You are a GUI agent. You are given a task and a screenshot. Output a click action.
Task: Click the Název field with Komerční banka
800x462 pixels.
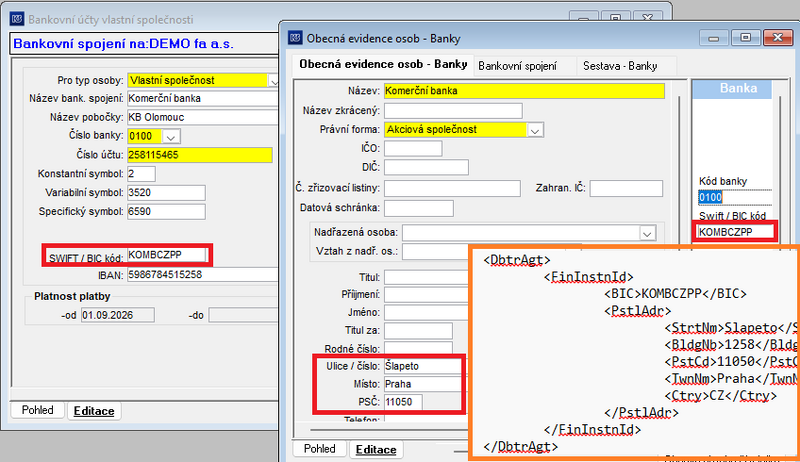tap(524, 91)
